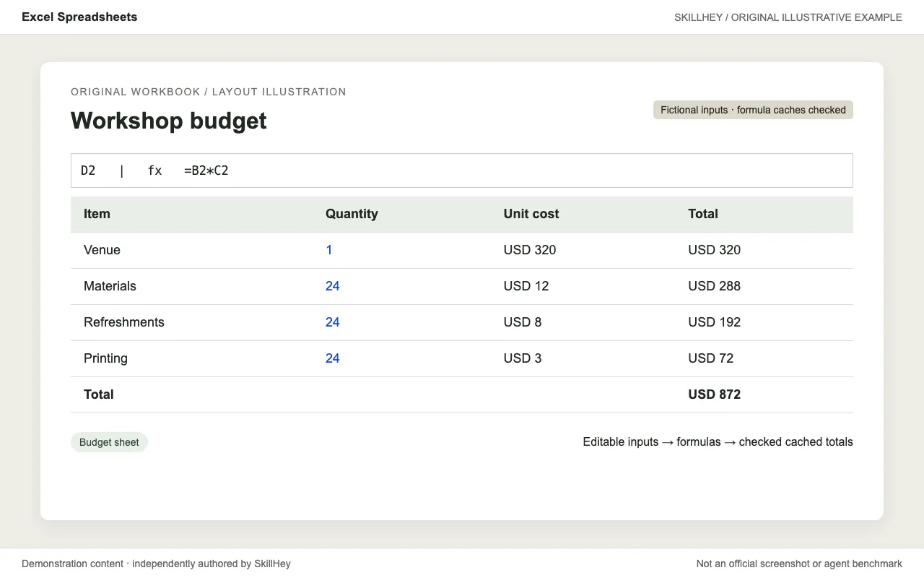Select the Refreshments cell
Viewport: 924px width, 578px height.
pos(124,322)
